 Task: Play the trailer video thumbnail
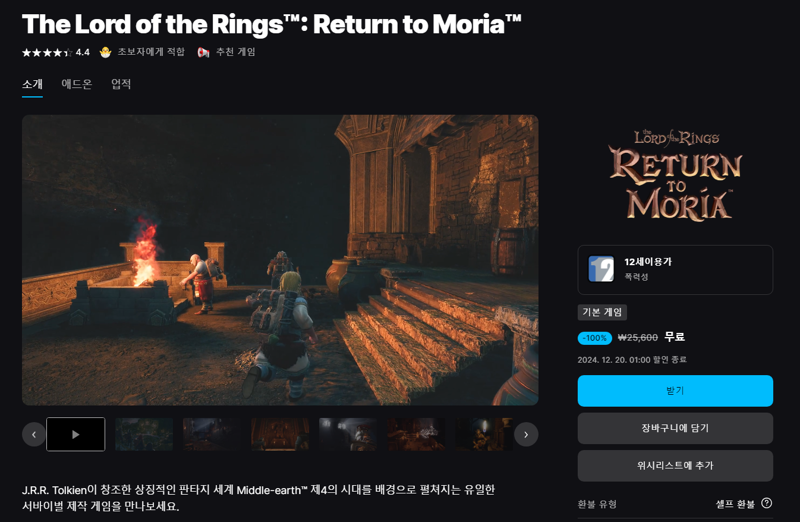tap(76, 434)
